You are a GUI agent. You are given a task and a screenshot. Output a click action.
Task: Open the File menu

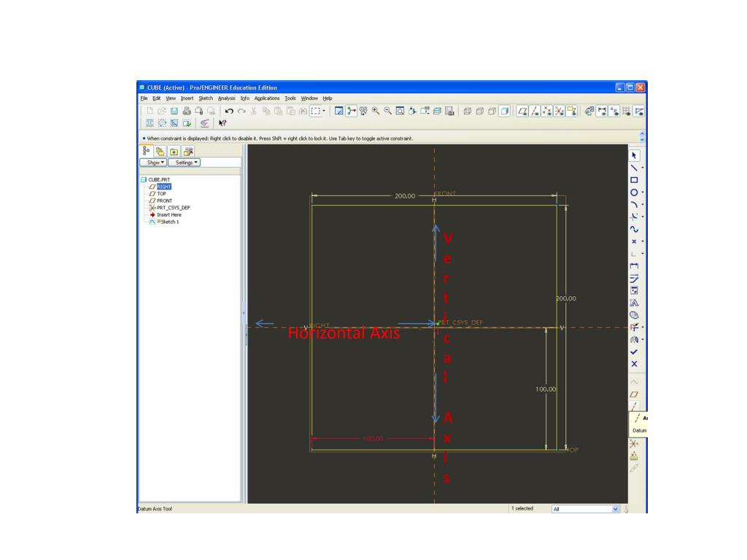pyautogui.click(x=144, y=98)
